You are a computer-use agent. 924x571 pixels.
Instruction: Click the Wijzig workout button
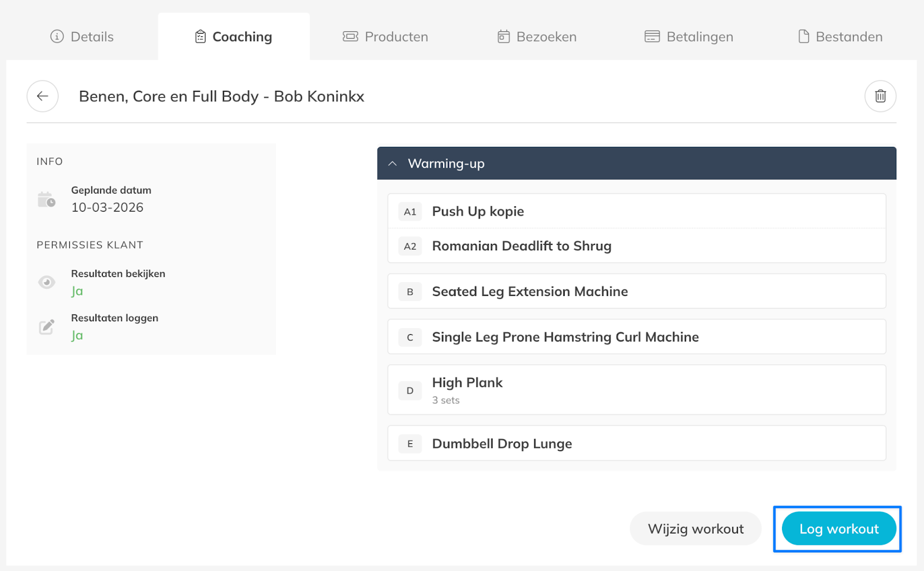click(695, 529)
